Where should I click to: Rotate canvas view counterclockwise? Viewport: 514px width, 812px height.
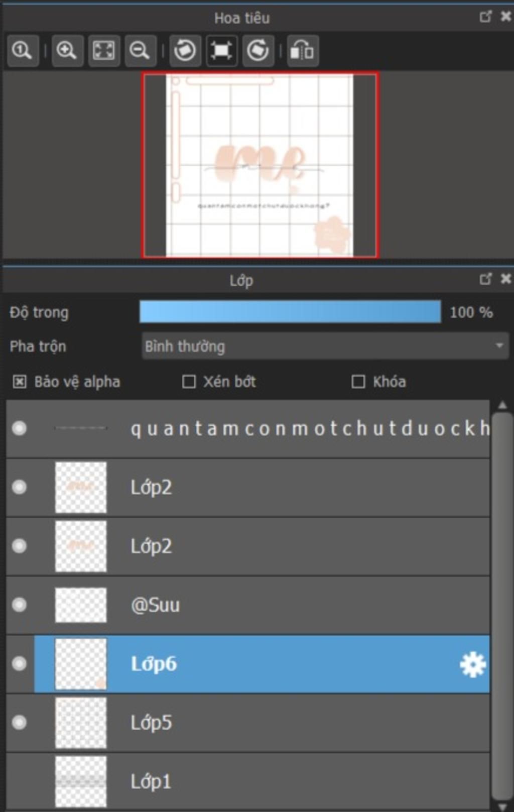click(x=185, y=51)
